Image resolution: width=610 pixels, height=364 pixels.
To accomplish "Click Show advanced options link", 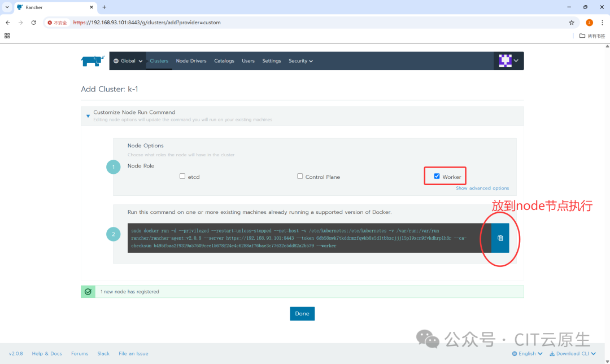I will click(482, 188).
